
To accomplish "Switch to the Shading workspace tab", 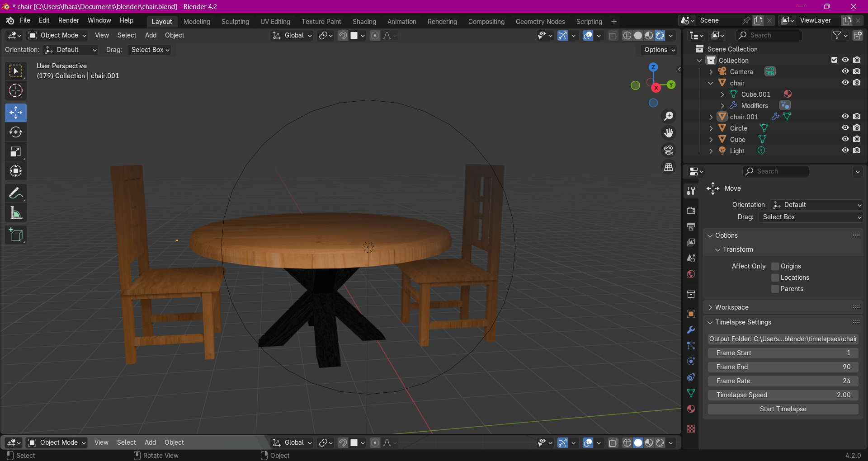I will [364, 22].
